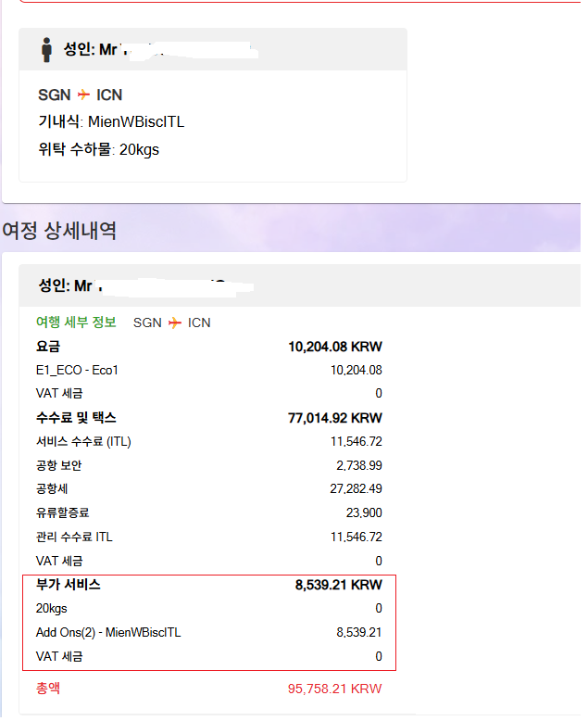Select the 부가 서비스 heading row
Viewport: 588px width, 721px height.
pos(209,585)
